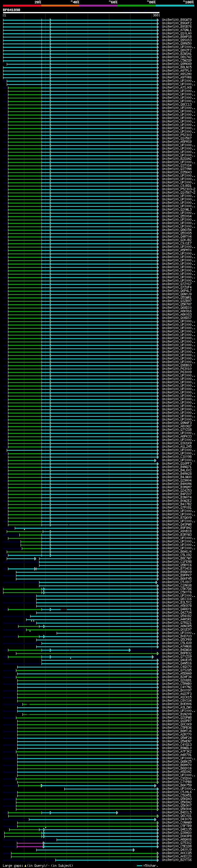This screenshot has height=868, width=197.
Task: Select hit label UniRef100_B7S4C6
Action: click(177, 568)
